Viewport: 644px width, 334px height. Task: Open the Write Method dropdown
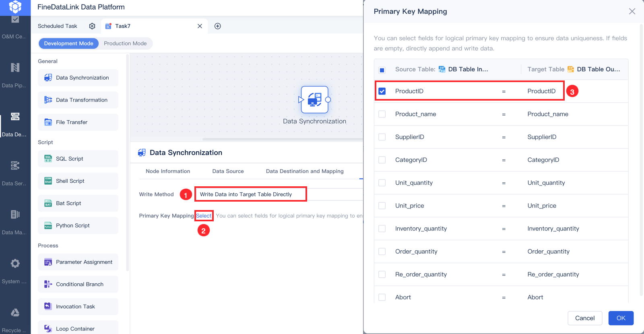pos(279,194)
